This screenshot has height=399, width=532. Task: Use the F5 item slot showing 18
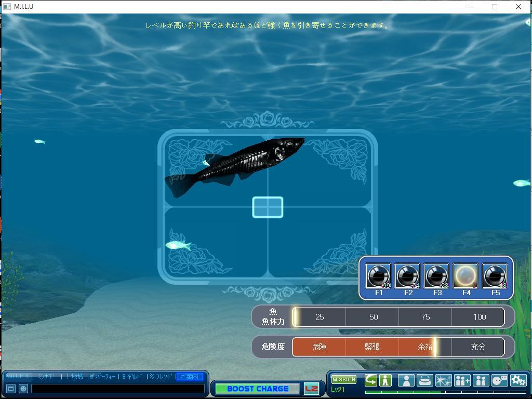[x=495, y=276]
